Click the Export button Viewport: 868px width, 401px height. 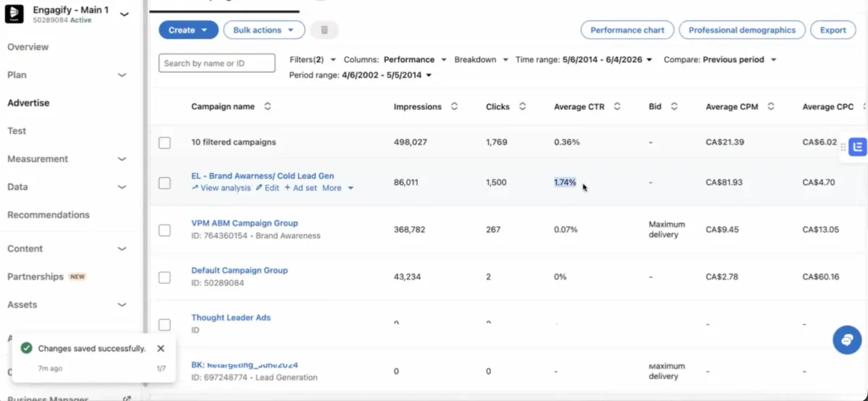[x=833, y=30]
